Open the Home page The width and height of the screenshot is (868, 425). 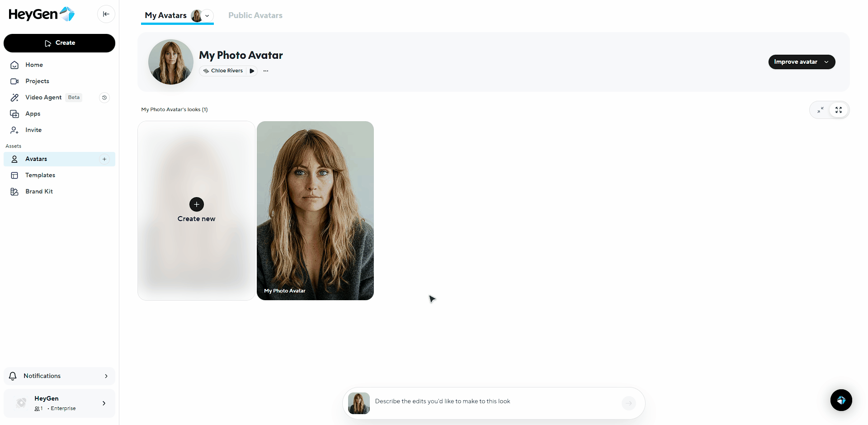(34, 65)
